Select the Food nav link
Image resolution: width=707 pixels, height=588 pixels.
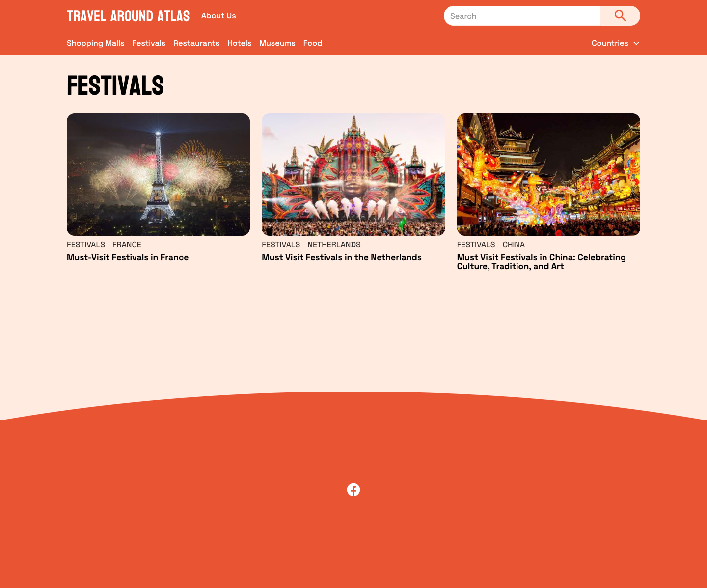click(313, 43)
